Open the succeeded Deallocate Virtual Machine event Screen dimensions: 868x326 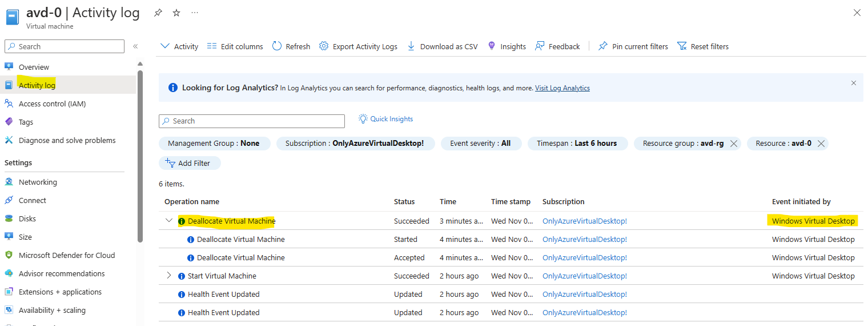coord(231,221)
